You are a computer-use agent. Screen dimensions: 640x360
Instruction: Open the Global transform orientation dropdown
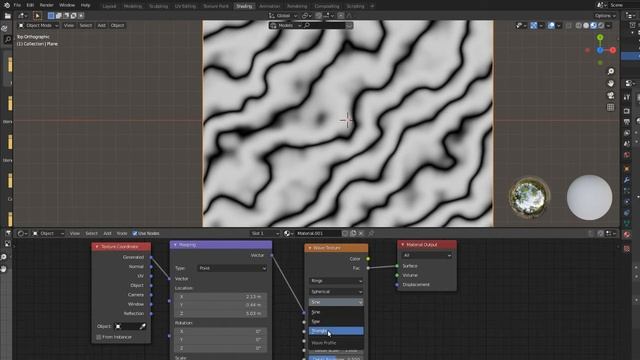[x=283, y=16]
